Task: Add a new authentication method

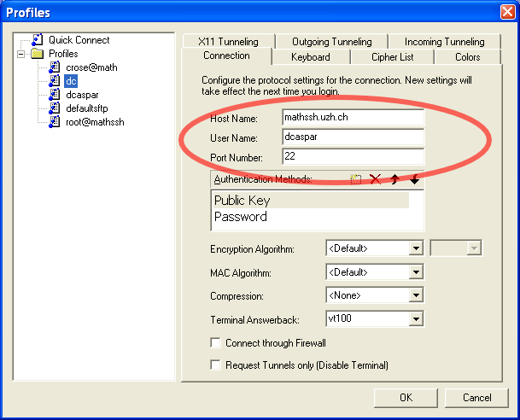Action: pos(356,179)
